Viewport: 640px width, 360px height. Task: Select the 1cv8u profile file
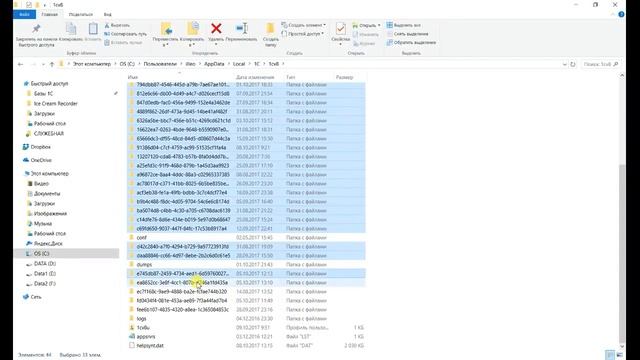coord(246,327)
